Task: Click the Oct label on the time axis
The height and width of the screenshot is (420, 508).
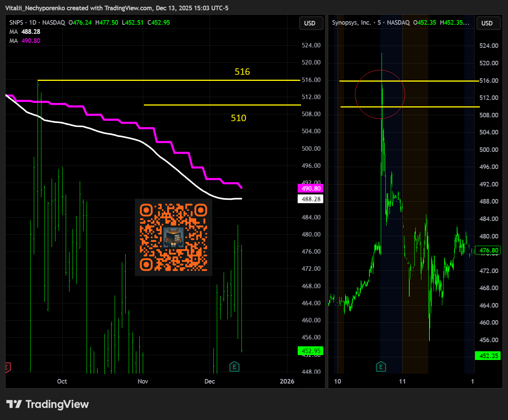Action: tap(62, 381)
